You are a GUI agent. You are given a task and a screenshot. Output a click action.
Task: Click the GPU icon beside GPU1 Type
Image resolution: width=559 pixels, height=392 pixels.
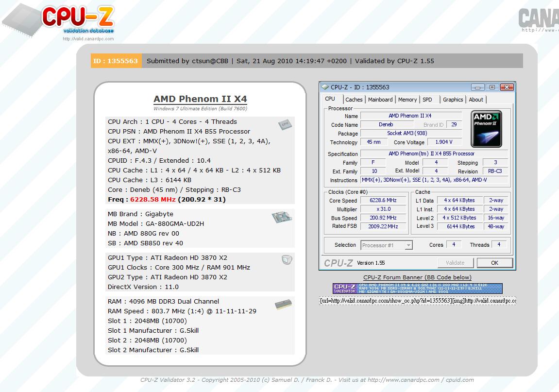point(287,260)
